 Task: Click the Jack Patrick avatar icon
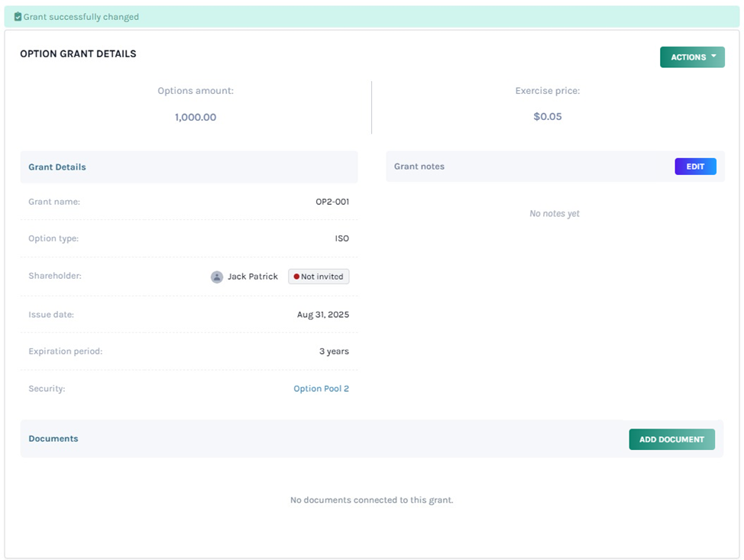point(217,277)
